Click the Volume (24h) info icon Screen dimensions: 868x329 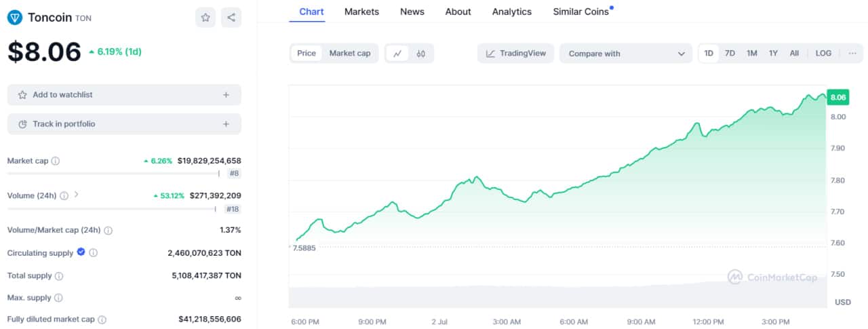pos(64,195)
